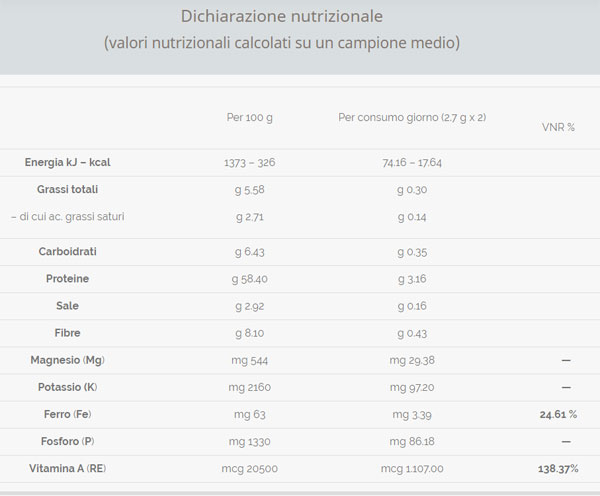Select the value 'mg 2160'

tap(249, 388)
